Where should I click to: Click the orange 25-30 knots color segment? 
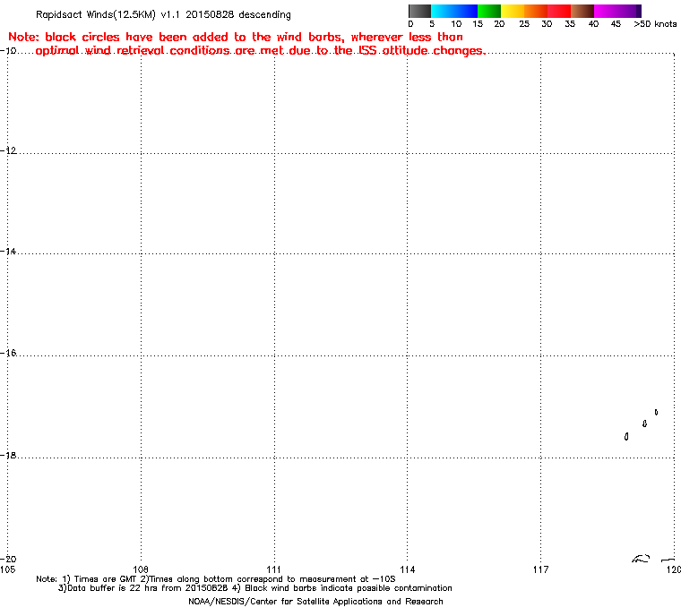tap(536, 11)
